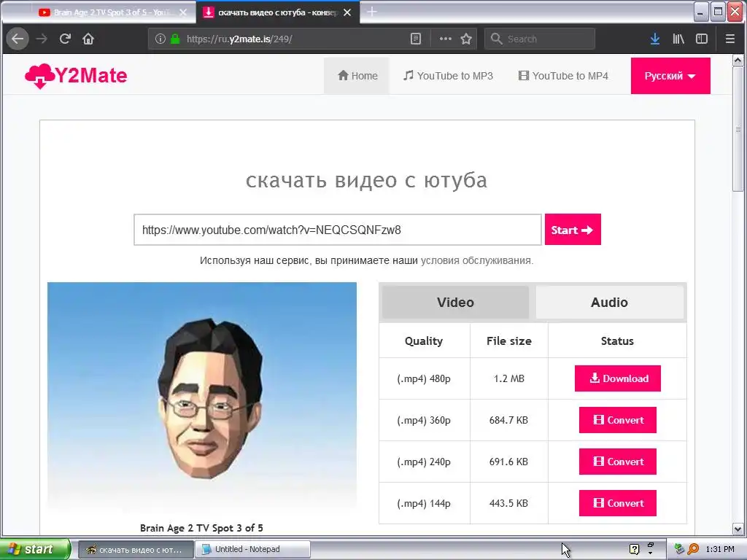Download the 480p mp4 file

coord(617,378)
